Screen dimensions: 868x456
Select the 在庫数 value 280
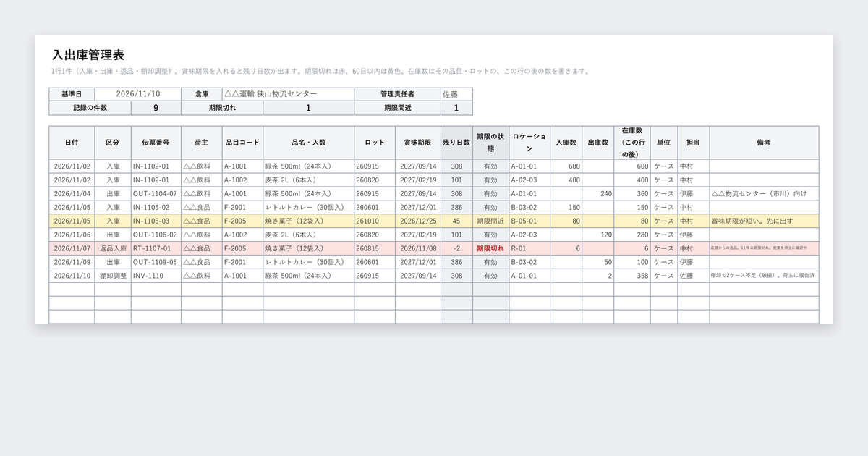click(632, 235)
